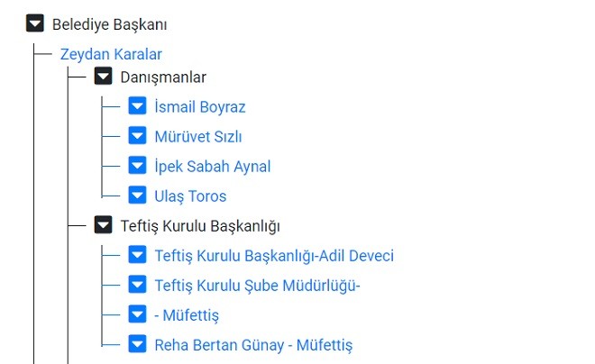The width and height of the screenshot is (595, 364).
Task: Select the Danışmanlar tree label
Action: 163,77
